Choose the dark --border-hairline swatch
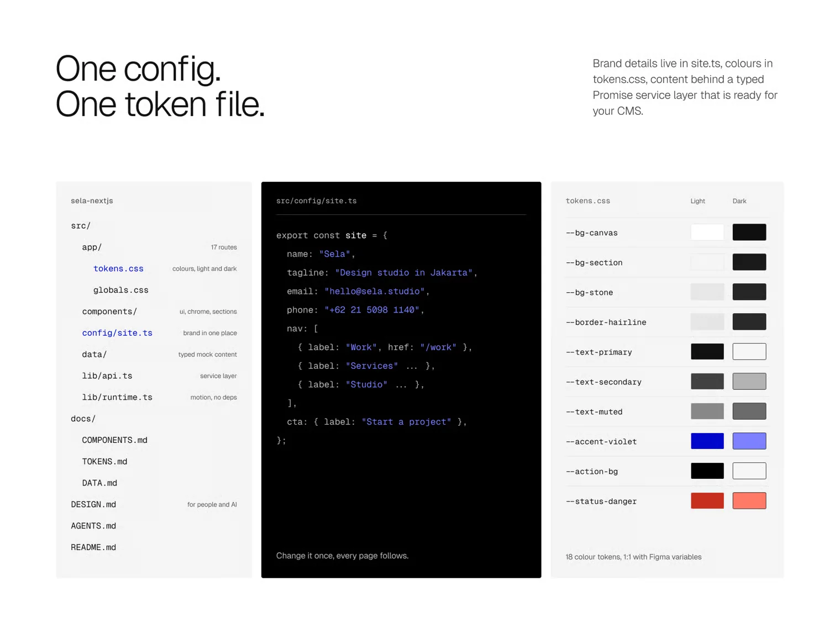 click(749, 322)
